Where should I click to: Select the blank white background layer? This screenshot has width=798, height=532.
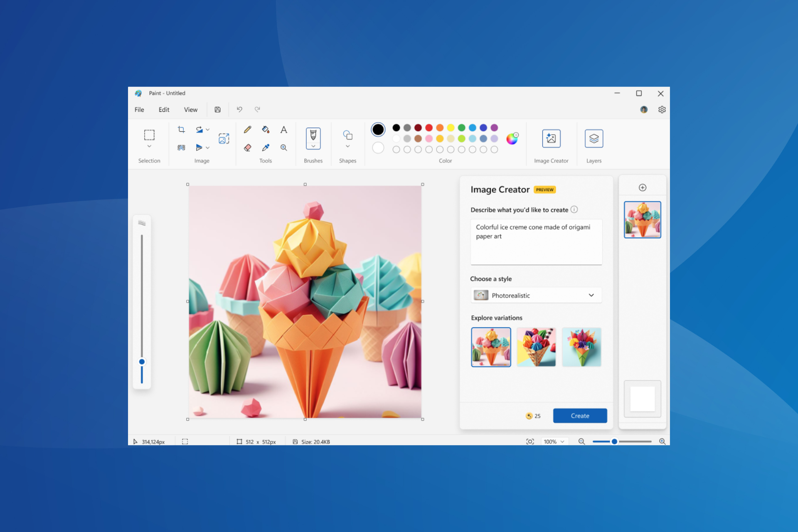coord(643,399)
